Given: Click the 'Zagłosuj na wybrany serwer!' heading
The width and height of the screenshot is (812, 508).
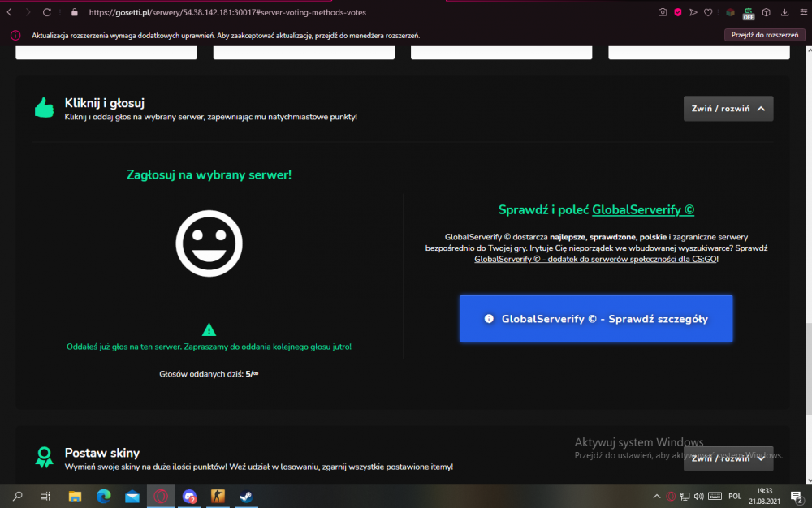Looking at the screenshot, I should coord(209,174).
